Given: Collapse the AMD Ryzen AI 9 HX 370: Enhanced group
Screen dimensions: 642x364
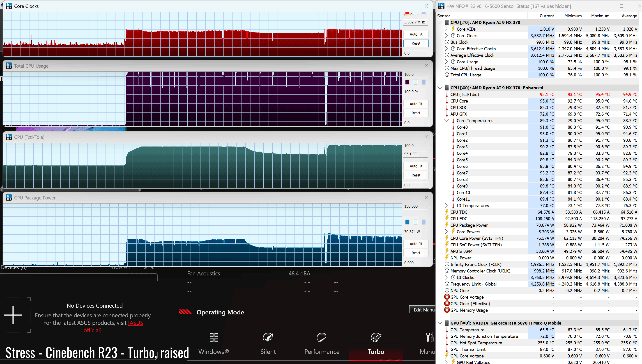Looking at the screenshot, I should click(440, 88).
